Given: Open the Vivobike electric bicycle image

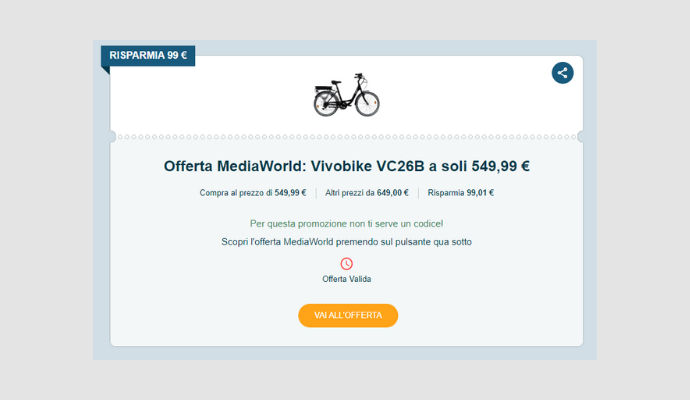Looking at the screenshot, I should (346, 95).
